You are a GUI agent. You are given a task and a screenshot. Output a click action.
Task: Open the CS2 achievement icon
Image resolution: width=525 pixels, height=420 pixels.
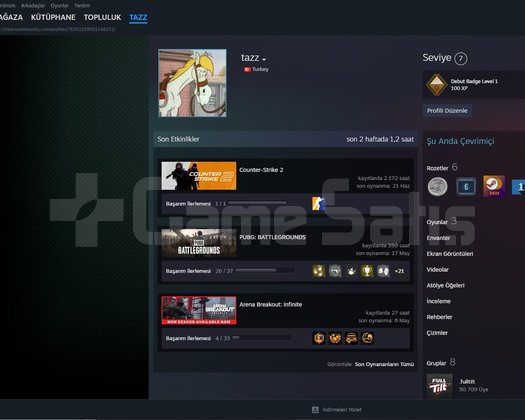(318, 203)
